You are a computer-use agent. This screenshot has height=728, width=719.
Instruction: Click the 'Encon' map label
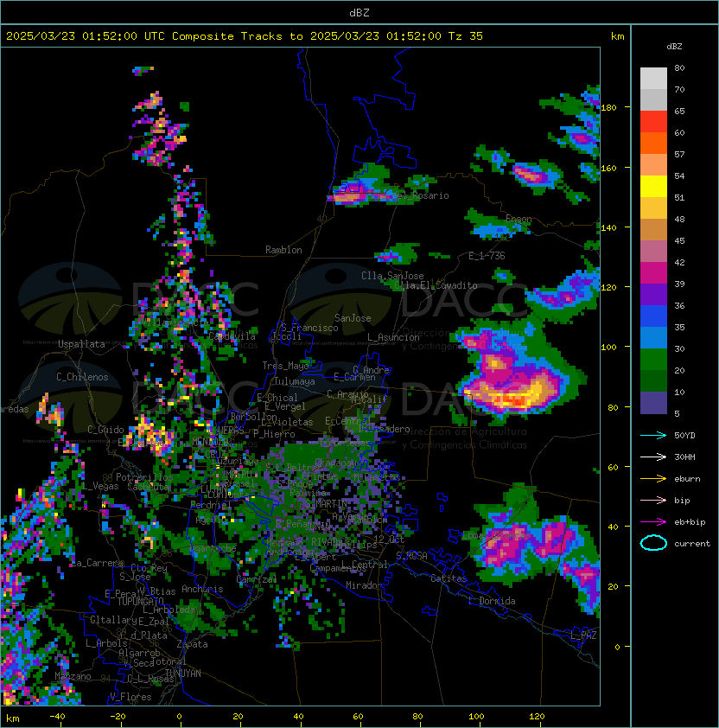click(x=519, y=219)
